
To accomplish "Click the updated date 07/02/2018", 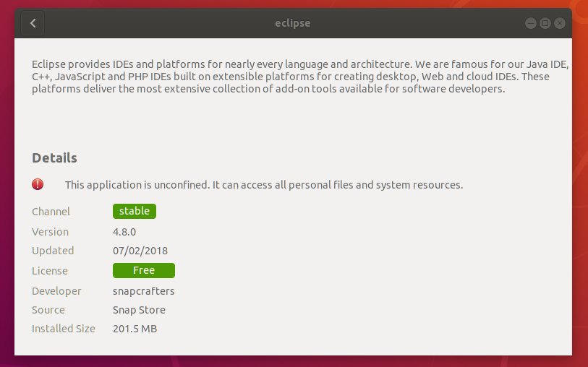I will (140, 251).
